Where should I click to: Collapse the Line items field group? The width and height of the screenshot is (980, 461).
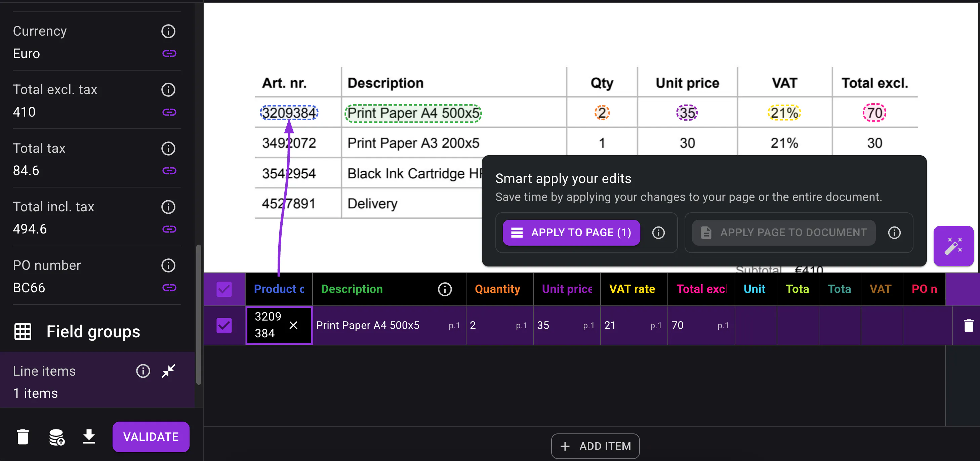coord(168,371)
